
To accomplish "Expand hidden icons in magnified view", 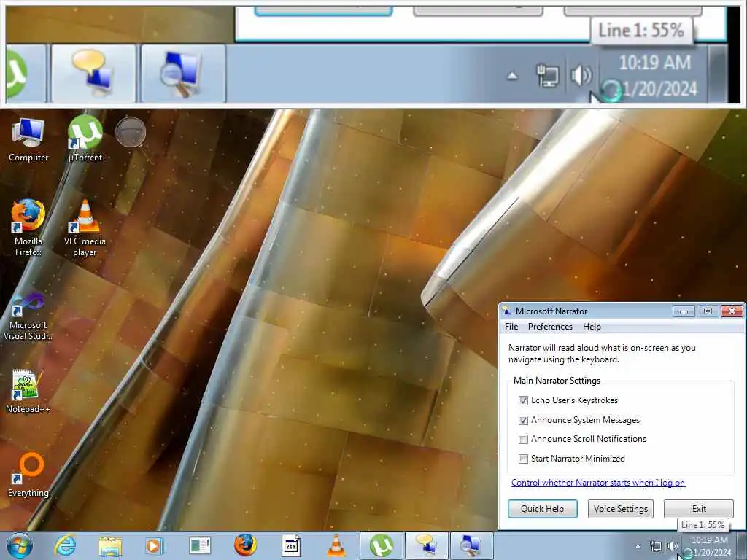I will [x=512, y=75].
